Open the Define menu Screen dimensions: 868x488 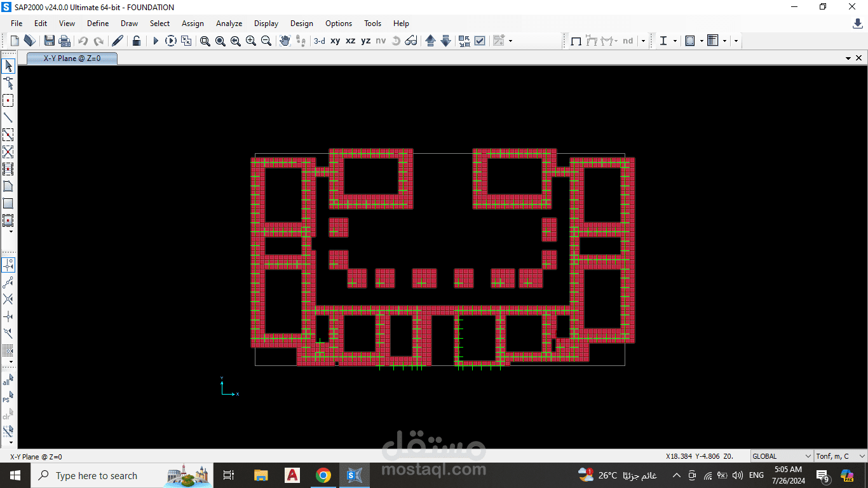98,24
